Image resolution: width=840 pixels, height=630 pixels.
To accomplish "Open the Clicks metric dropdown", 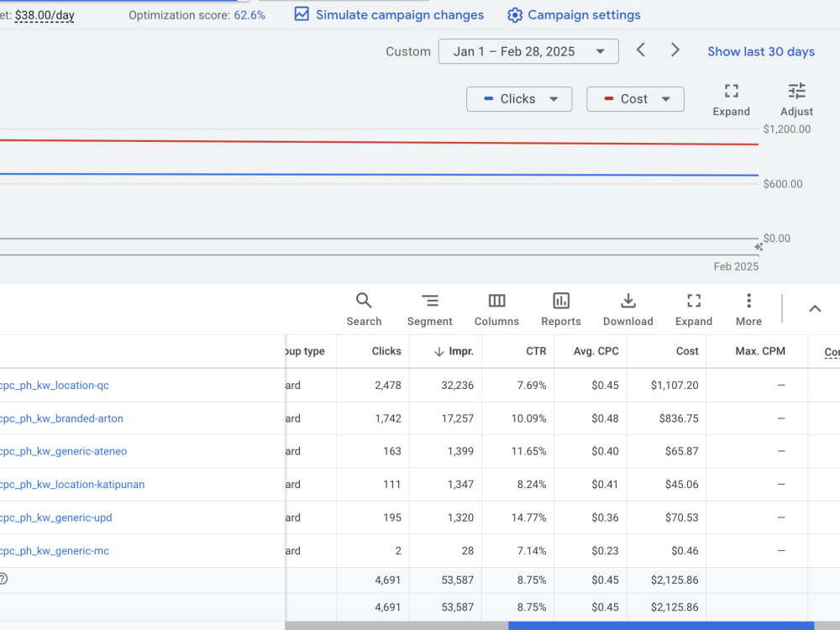I will pyautogui.click(x=519, y=99).
